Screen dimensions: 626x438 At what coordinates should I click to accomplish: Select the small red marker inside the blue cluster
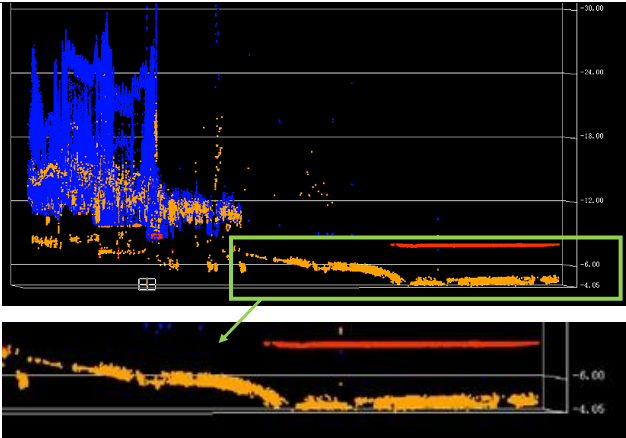coord(154,236)
